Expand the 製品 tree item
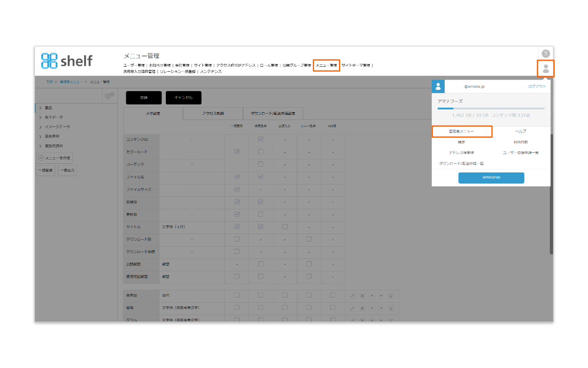588x368 pixels. [x=41, y=108]
